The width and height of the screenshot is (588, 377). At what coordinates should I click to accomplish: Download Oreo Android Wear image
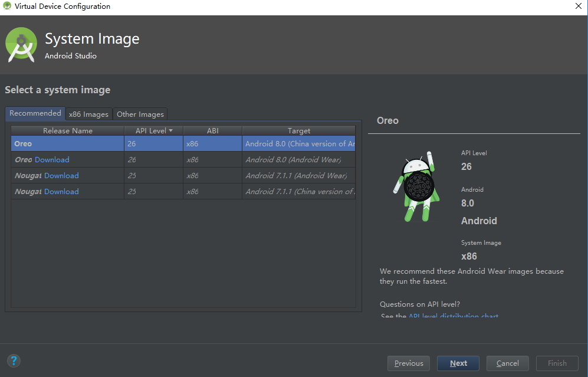(52, 160)
